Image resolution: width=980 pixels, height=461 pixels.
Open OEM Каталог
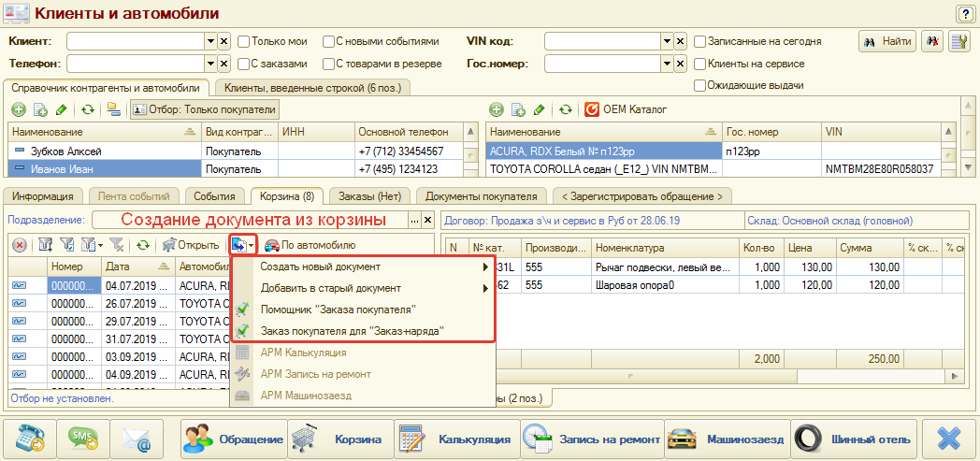click(x=626, y=110)
